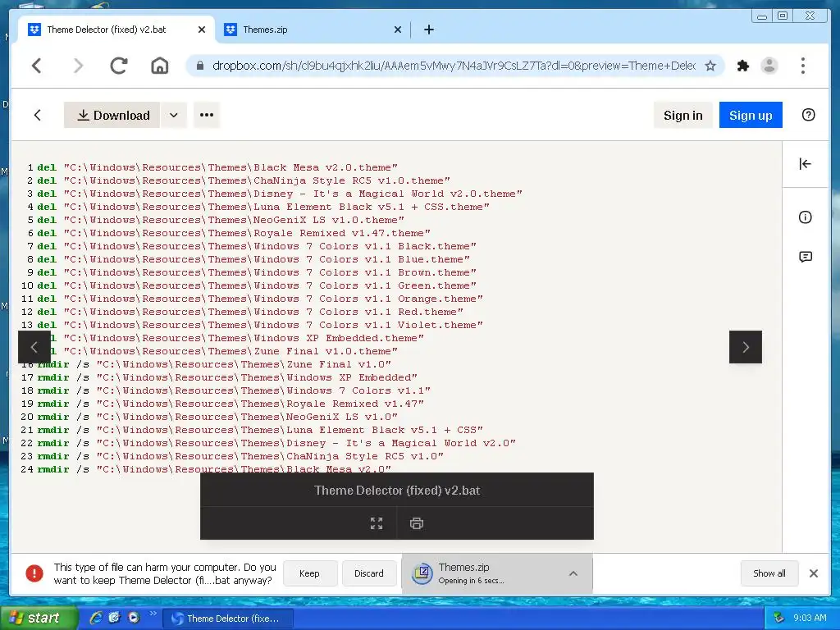Image resolution: width=840 pixels, height=630 pixels.
Task: Enter fullscreen preview mode
Action: point(377,523)
